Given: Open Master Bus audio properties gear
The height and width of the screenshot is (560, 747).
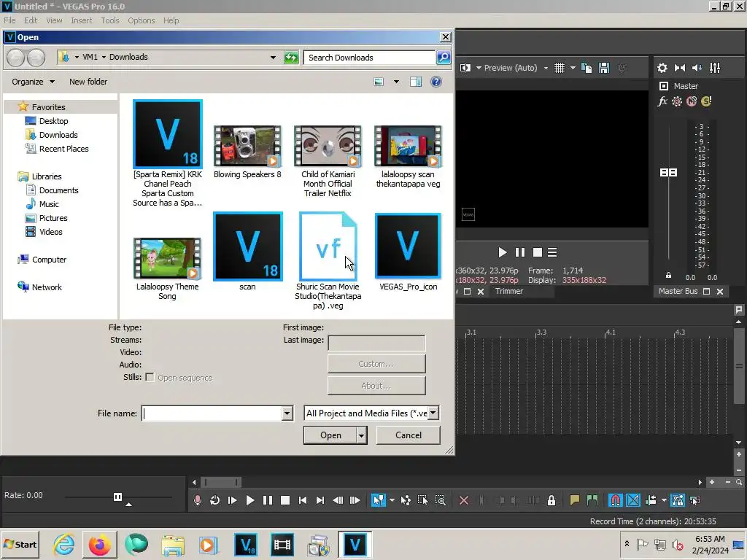Looking at the screenshot, I should point(662,68).
